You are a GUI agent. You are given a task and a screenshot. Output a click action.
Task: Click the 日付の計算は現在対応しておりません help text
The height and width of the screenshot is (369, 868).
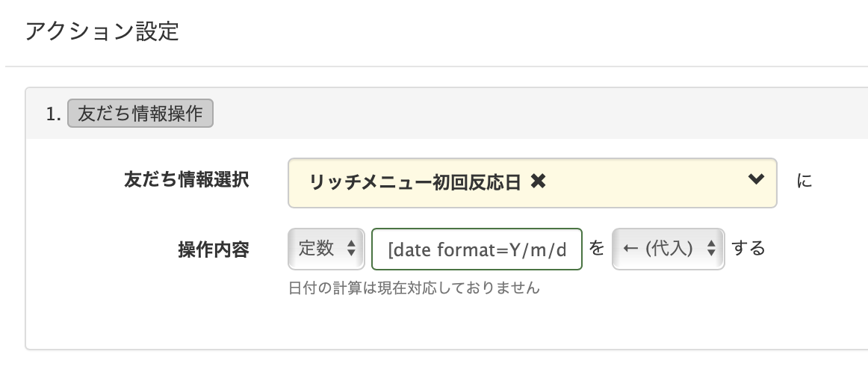[x=413, y=288]
